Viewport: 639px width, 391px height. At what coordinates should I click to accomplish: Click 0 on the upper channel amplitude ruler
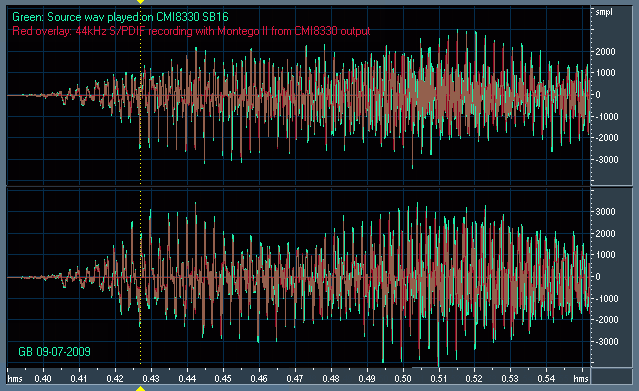point(598,95)
